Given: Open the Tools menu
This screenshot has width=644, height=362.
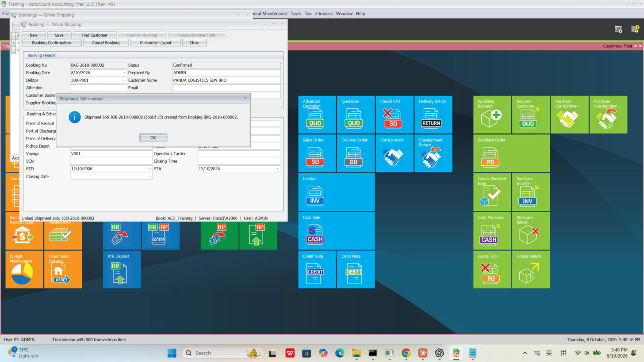Looking at the screenshot, I should coord(296,14).
